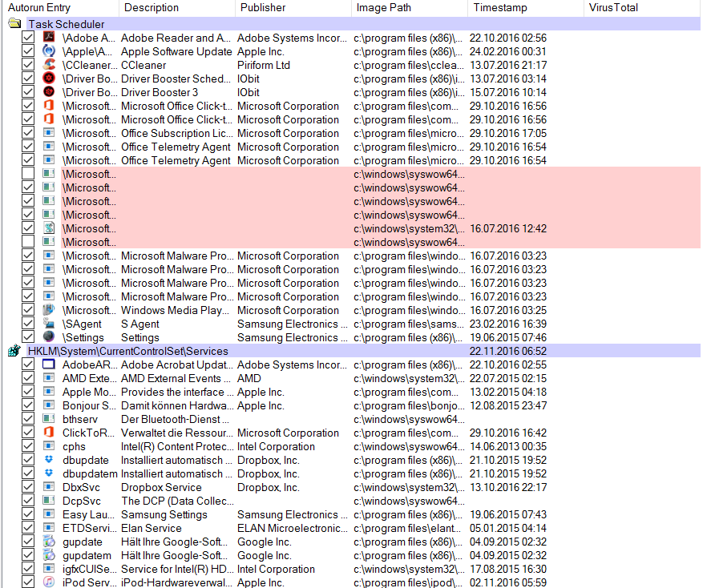Viewport: 715px width, 588px height.
Task: Click the Driver Booster Scheduler icon
Action: coord(49,79)
